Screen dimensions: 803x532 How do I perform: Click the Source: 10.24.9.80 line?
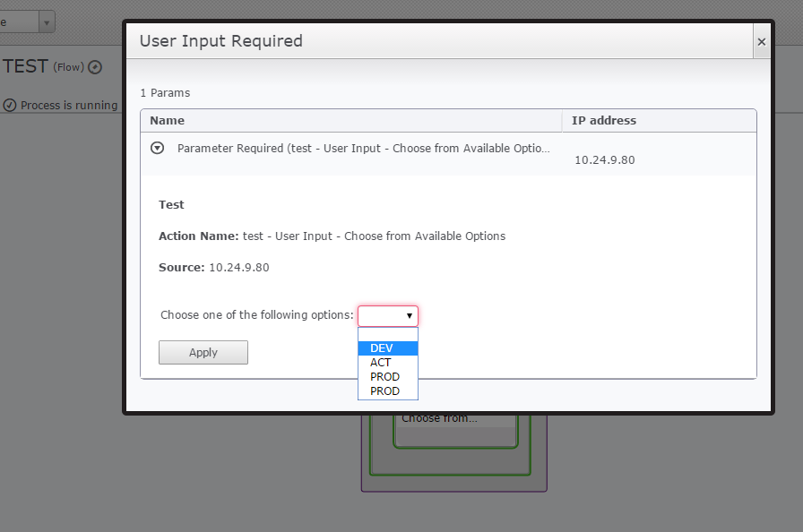pyautogui.click(x=214, y=268)
